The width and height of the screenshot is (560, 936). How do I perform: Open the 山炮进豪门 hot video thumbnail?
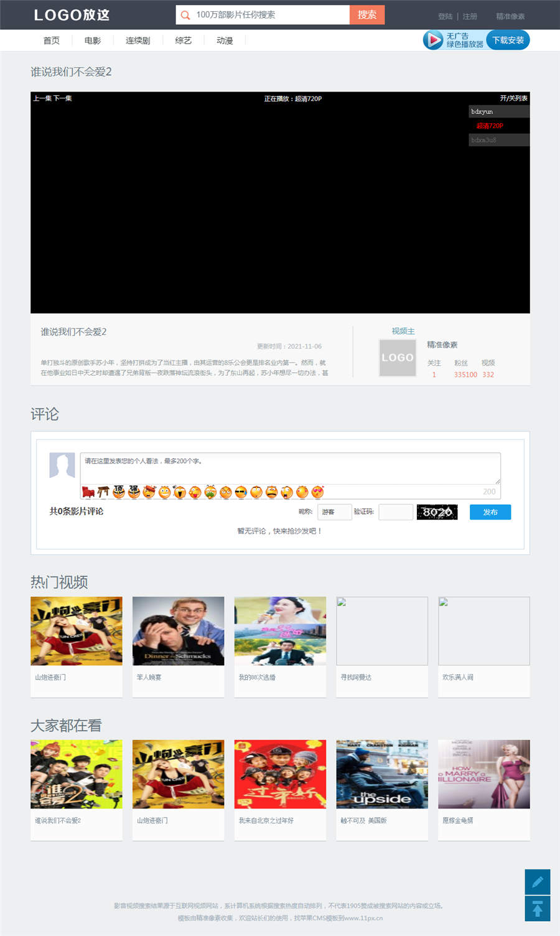[x=77, y=631]
